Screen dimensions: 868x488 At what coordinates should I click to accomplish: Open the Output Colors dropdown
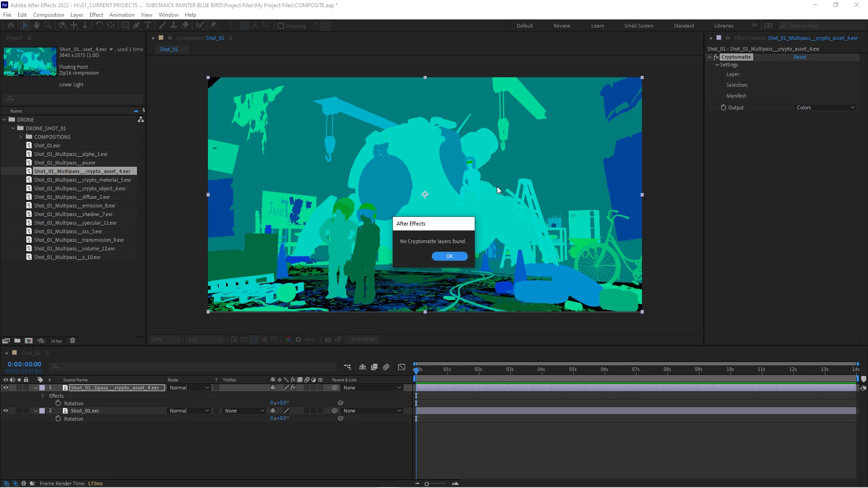[x=825, y=108]
